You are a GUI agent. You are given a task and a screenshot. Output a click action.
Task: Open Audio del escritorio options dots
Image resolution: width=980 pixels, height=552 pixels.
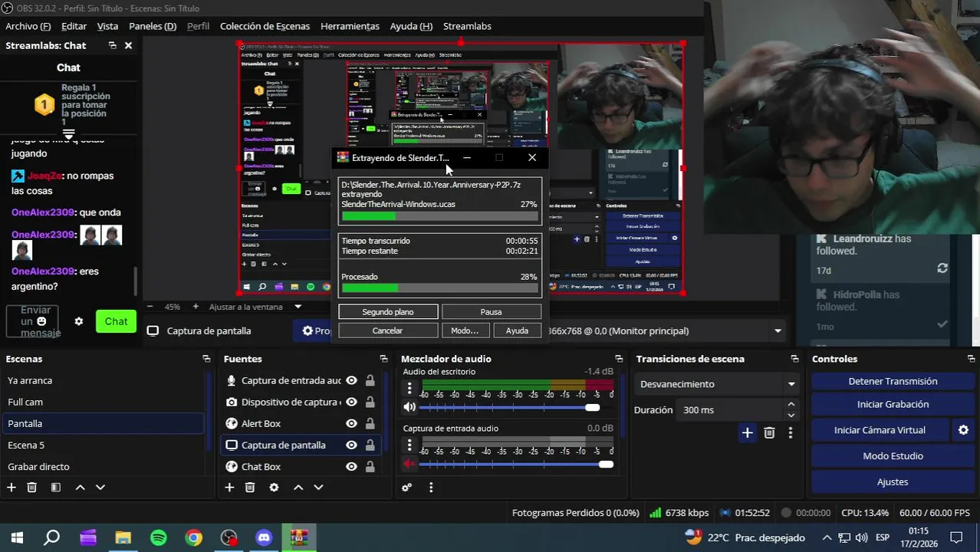409,388
